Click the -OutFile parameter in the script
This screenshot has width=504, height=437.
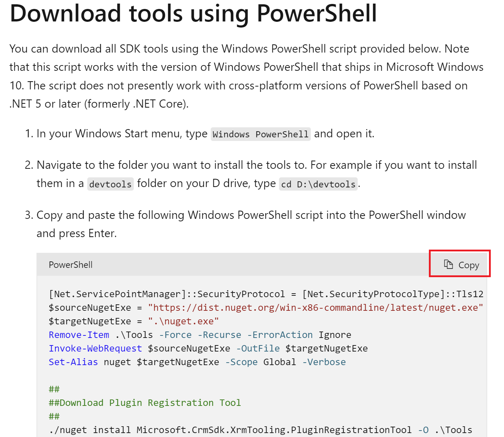click(x=258, y=348)
